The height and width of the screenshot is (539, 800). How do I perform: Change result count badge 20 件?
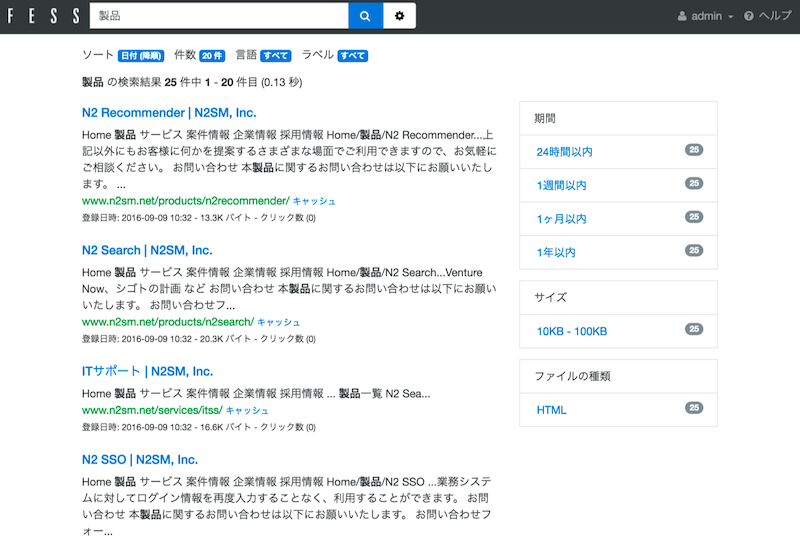(x=212, y=56)
